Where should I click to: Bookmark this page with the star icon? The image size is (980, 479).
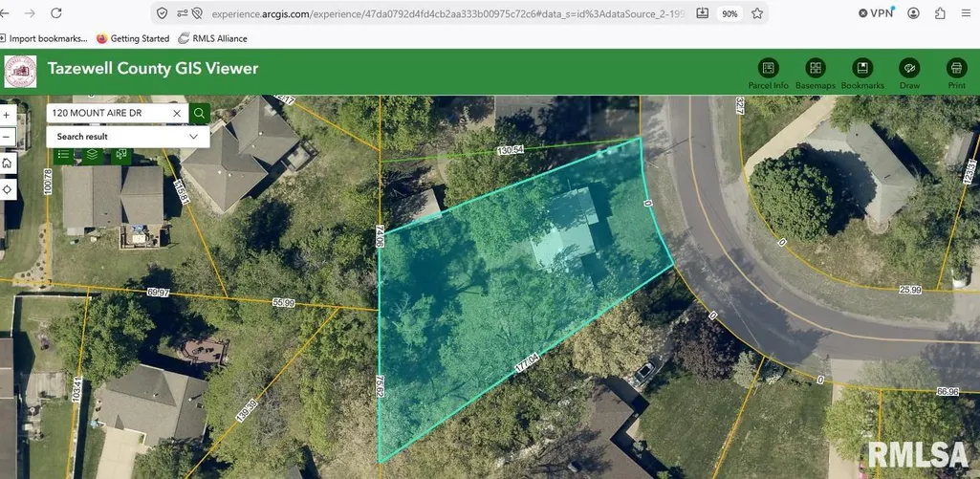[x=757, y=13]
